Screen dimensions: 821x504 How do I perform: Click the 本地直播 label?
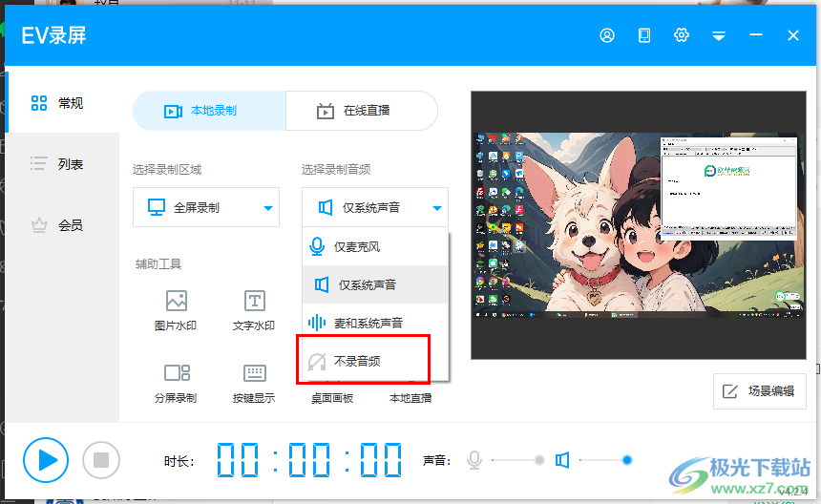point(410,398)
